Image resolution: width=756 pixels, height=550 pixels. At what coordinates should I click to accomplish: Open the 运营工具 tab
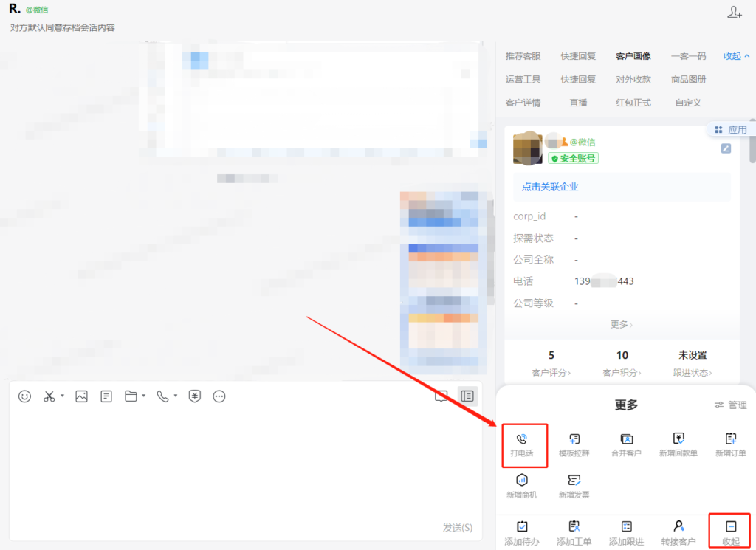click(523, 79)
